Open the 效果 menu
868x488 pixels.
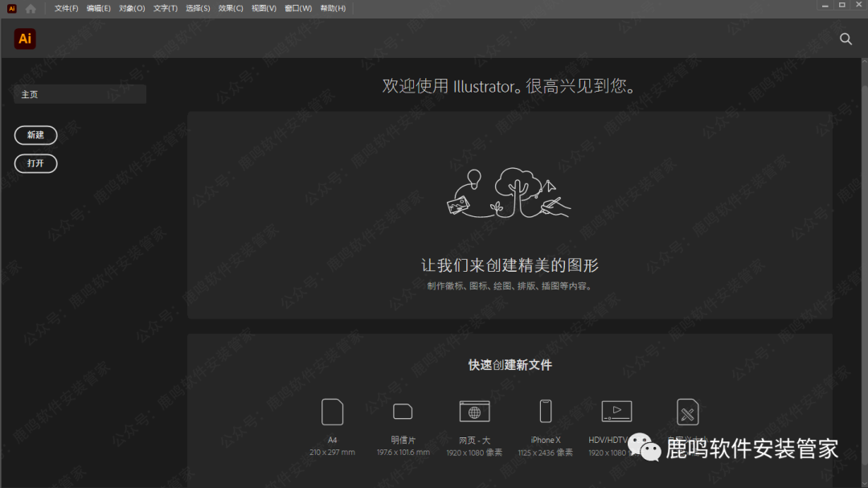pos(230,7)
